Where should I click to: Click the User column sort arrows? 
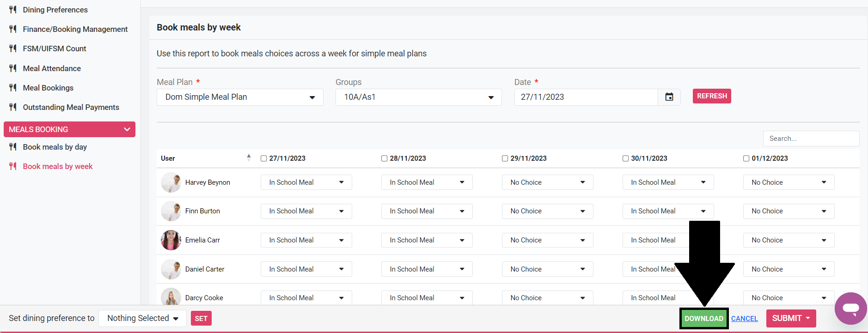(249, 158)
